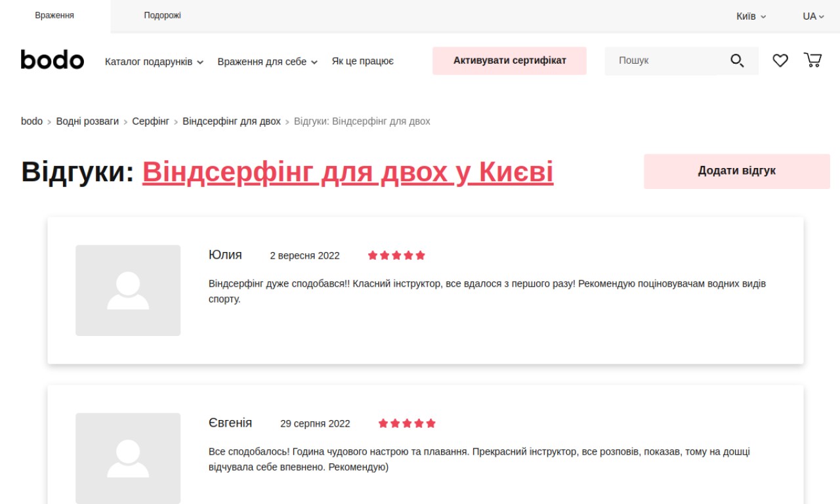
Task: Open Віндсерфінг для двох breadcrumb
Action: click(232, 121)
